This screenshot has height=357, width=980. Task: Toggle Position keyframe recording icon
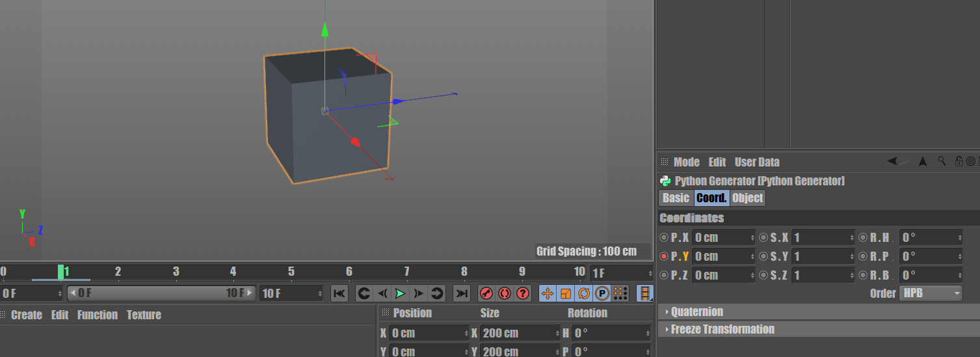[x=548, y=293]
